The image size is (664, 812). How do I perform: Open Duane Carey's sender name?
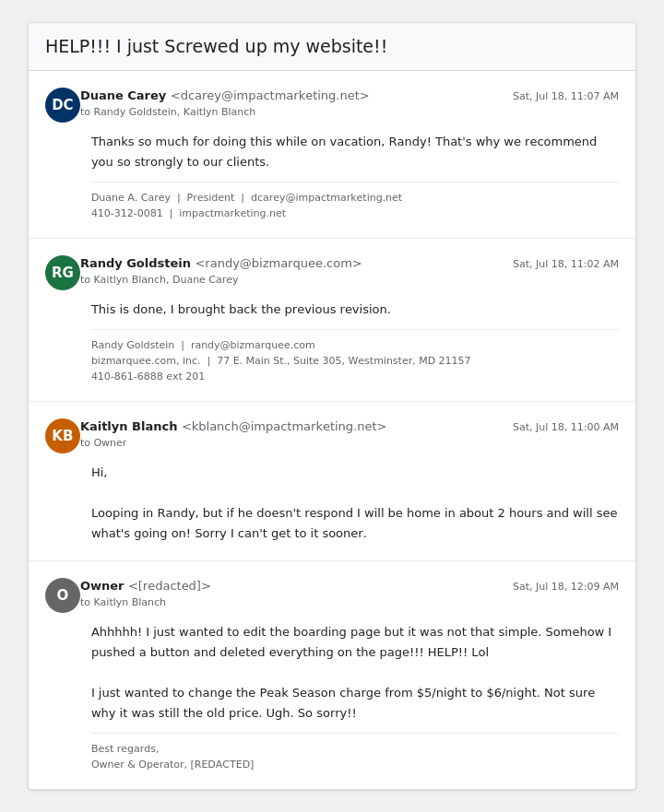pos(123,96)
